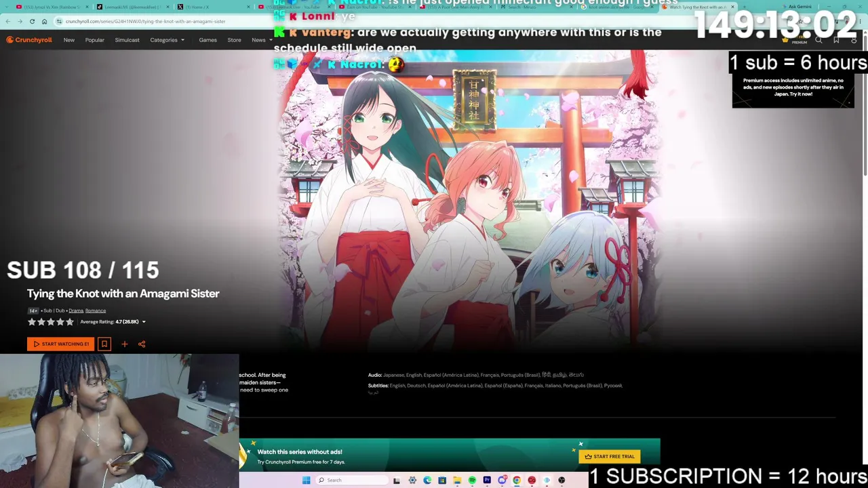Click the Audio languages line
This screenshot has height=488, width=868.
(x=476, y=375)
